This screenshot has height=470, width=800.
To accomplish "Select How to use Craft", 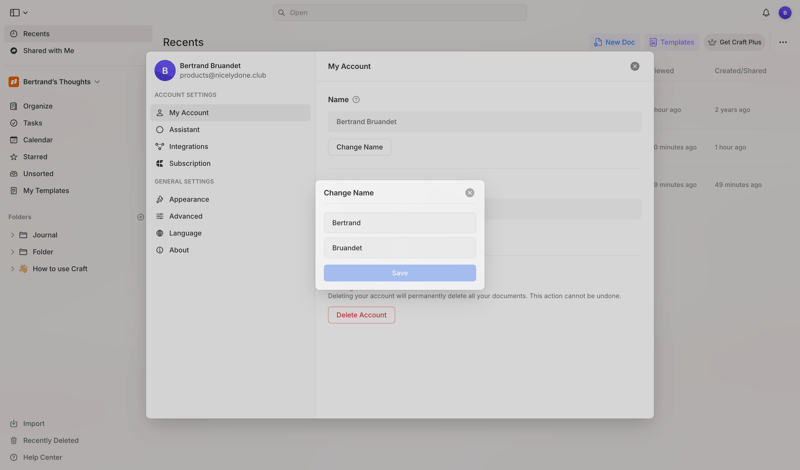I will click(60, 269).
